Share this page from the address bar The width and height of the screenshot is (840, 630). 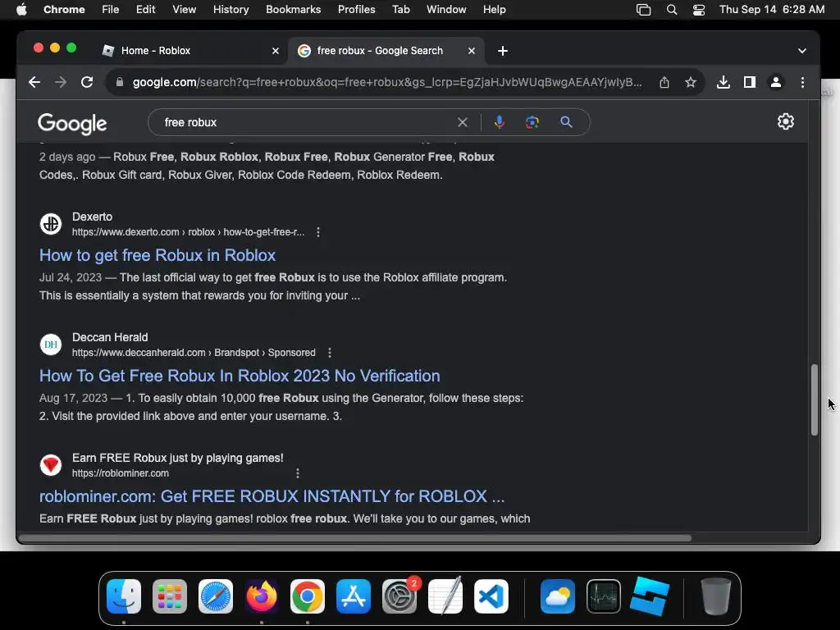click(x=664, y=82)
